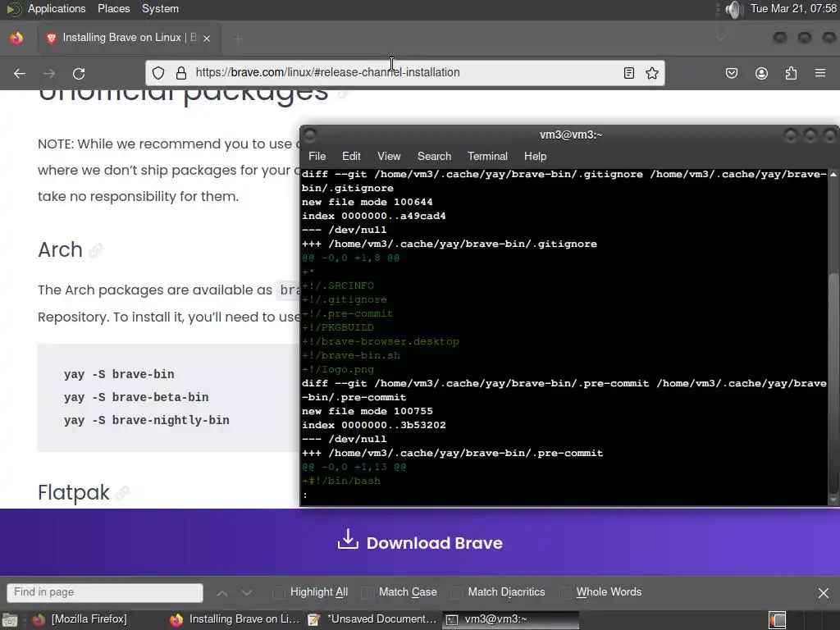Viewport: 840px width, 630px height.
Task: Click show desktop icon in bottom panel
Action: tap(10, 620)
